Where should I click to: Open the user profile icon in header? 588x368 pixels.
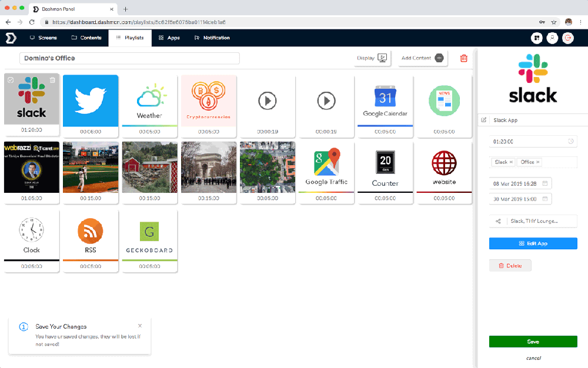pyautogui.click(x=552, y=38)
